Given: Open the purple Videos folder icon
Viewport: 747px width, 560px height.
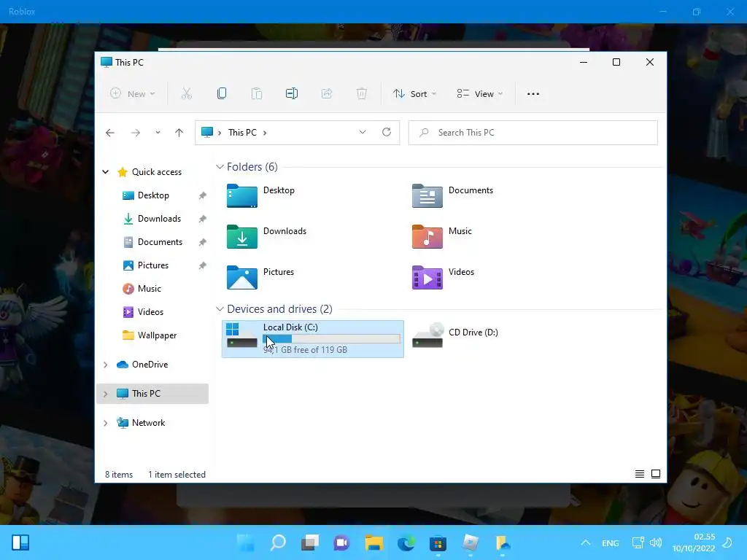Looking at the screenshot, I should 427,277.
